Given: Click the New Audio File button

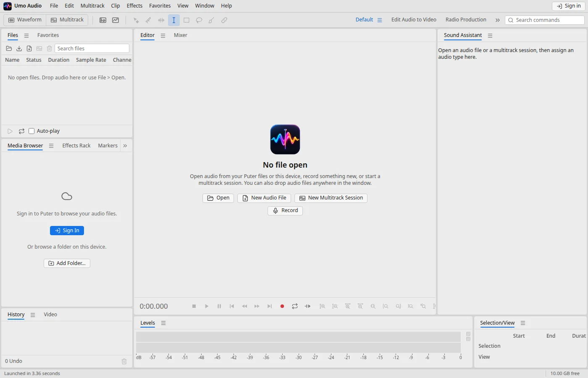Looking at the screenshot, I should click(x=264, y=198).
